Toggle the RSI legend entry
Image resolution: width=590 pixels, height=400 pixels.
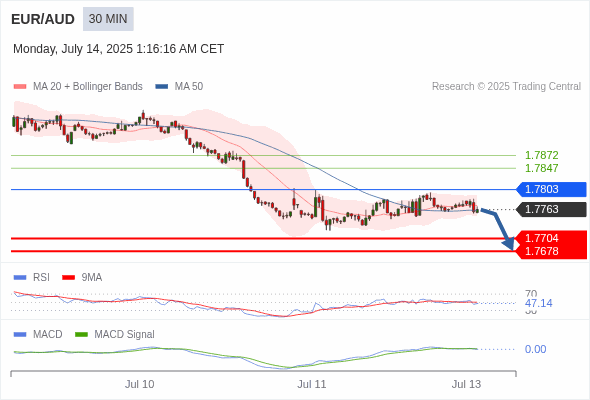[x=32, y=277]
